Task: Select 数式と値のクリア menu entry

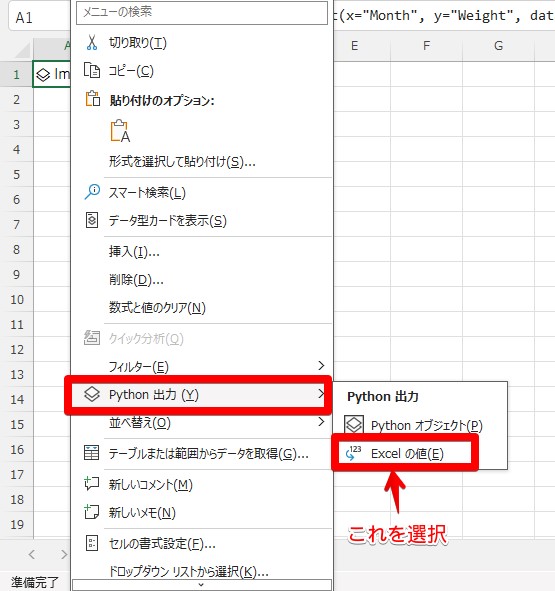Action: pyautogui.click(x=157, y=308)
